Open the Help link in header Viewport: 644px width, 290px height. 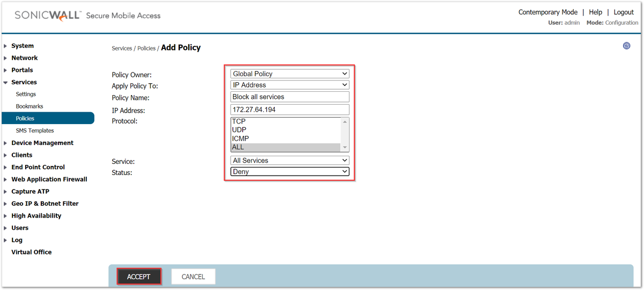tap(596, 12)
